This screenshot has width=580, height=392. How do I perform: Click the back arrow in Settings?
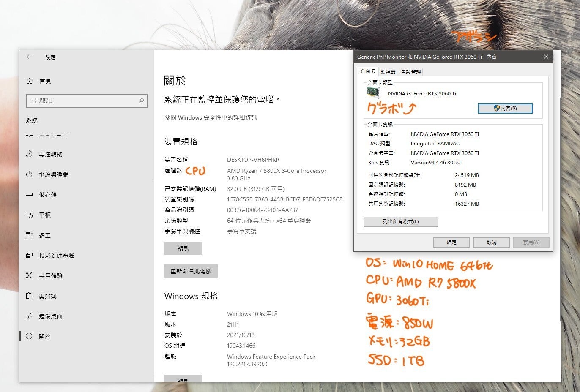[x=29, y=57]
